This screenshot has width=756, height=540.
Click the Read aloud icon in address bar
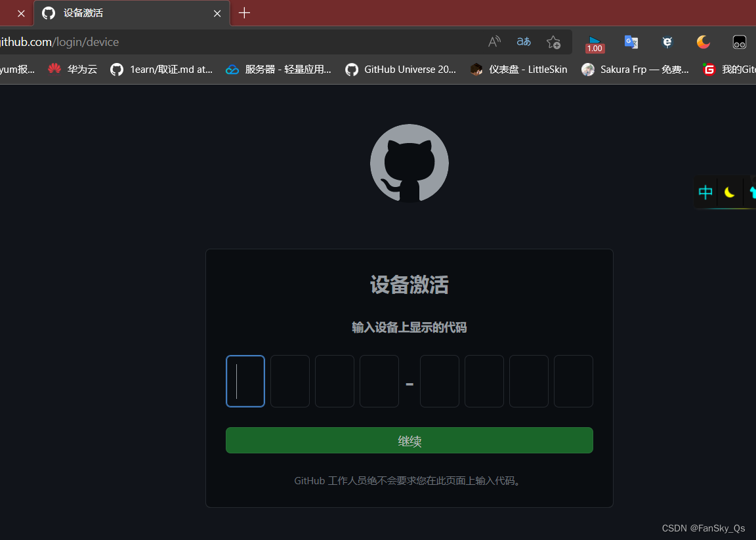[494, 42]
